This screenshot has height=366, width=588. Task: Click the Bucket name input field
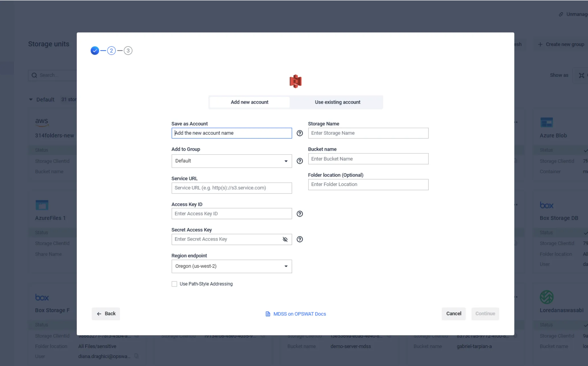pyautogui.click(x=368, y=159)
